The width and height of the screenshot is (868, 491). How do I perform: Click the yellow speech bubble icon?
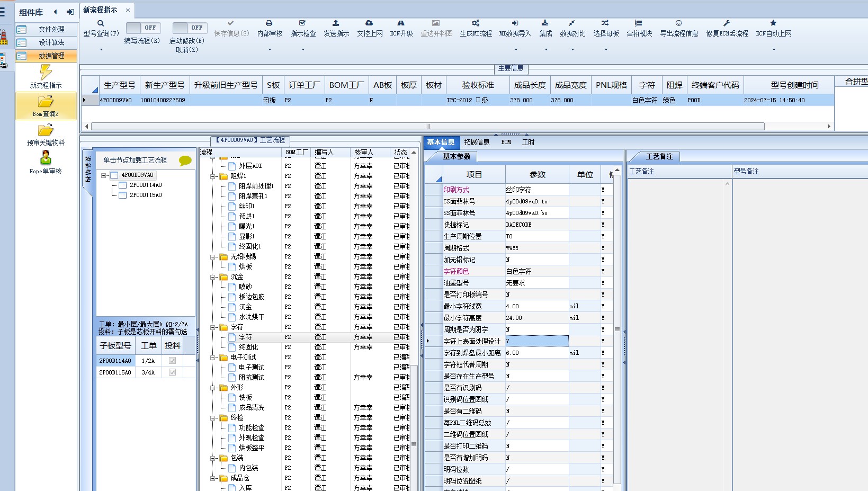click(x=185, y=160)
